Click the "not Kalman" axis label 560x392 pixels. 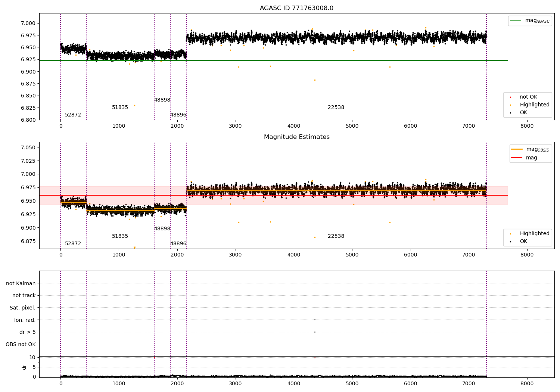click(x=21, y=283)
